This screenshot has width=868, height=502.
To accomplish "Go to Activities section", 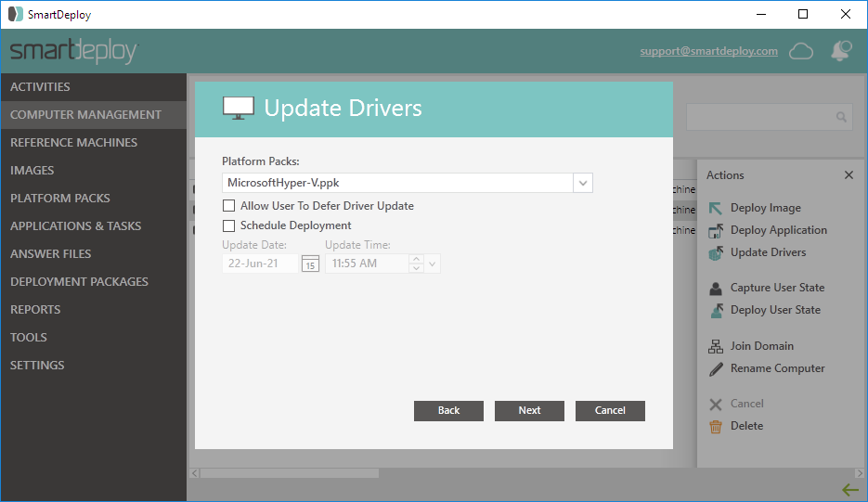I will coord(94,87).
